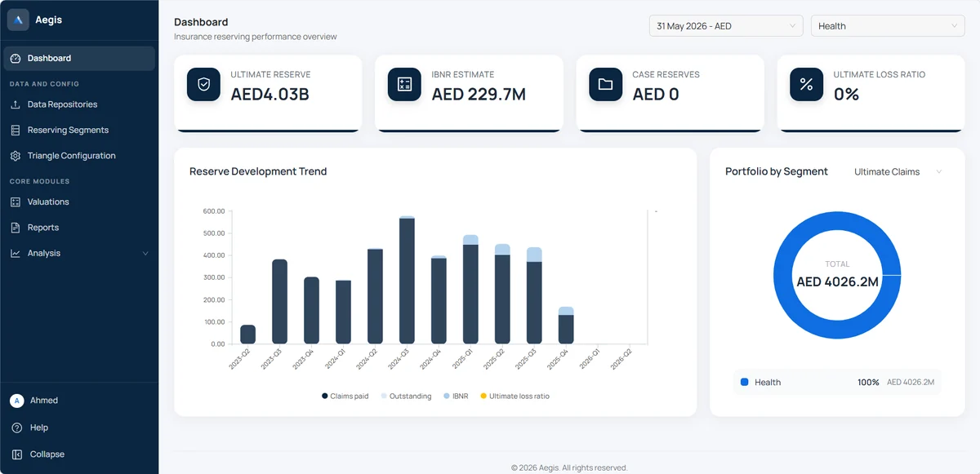Click the Ahmed user avatar
980x474 pixels.
[x=16, y=401]
